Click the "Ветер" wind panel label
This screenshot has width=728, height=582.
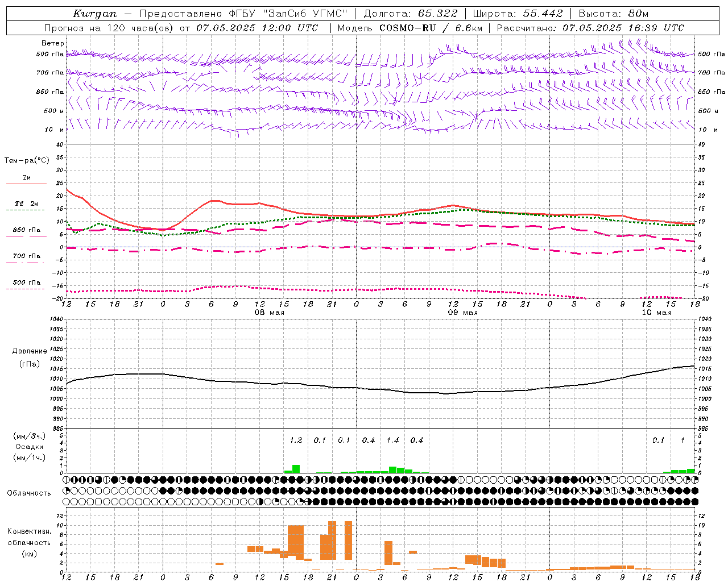click(53, 43)
